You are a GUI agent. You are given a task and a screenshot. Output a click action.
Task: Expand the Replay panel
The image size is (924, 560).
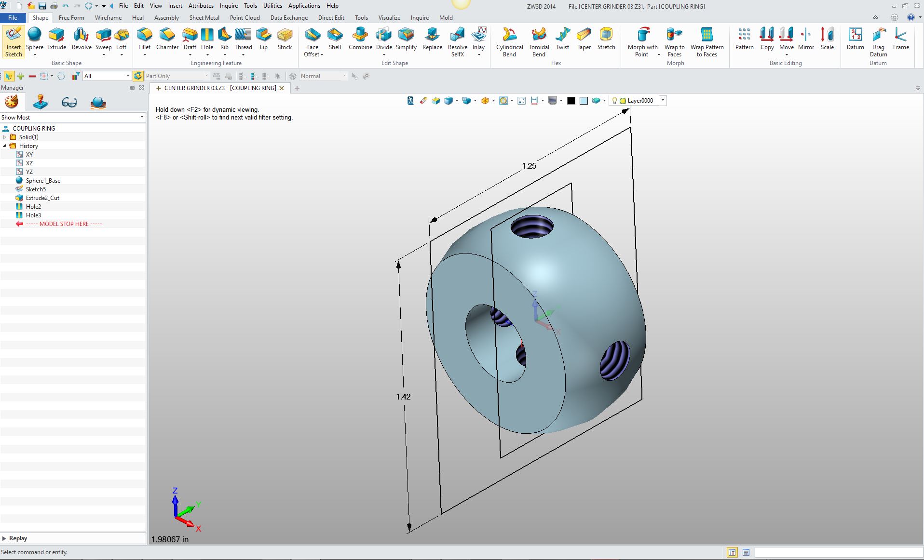[4, 538]
